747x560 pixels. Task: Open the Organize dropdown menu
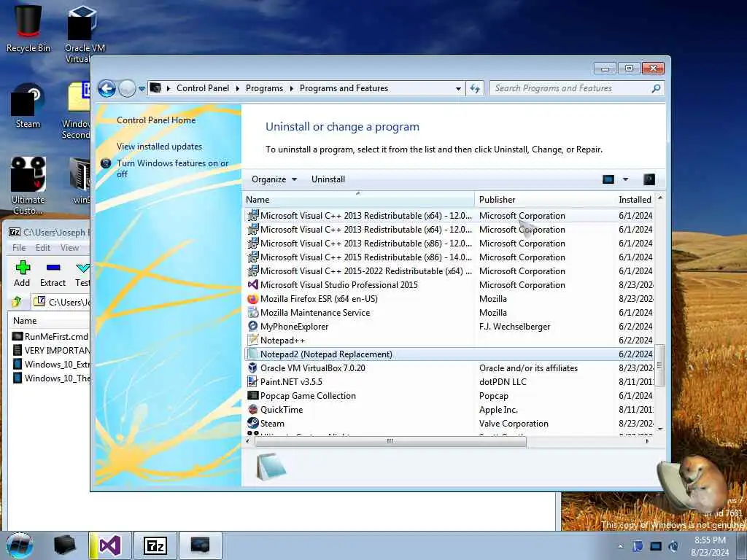274,179
